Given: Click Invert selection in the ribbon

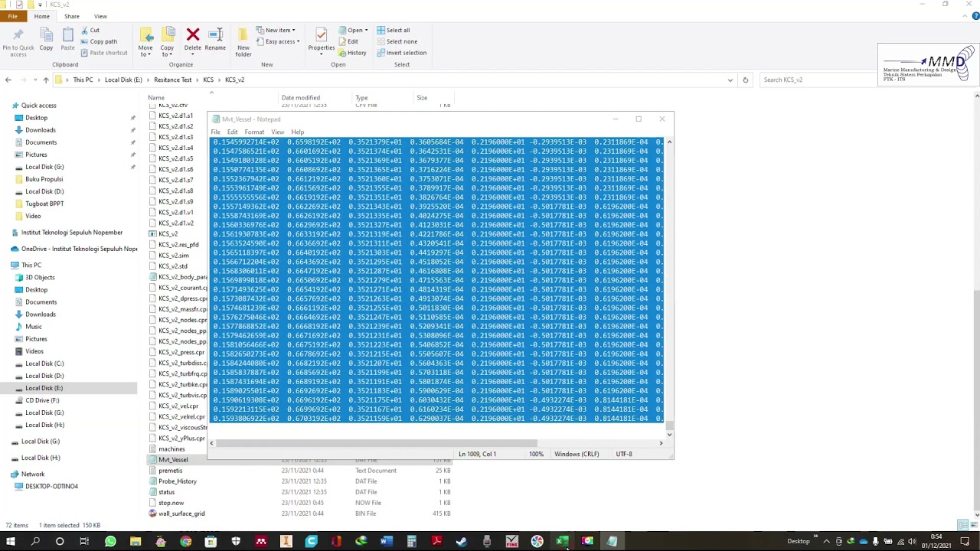Looking at the screenshot, I should point(401,53).
